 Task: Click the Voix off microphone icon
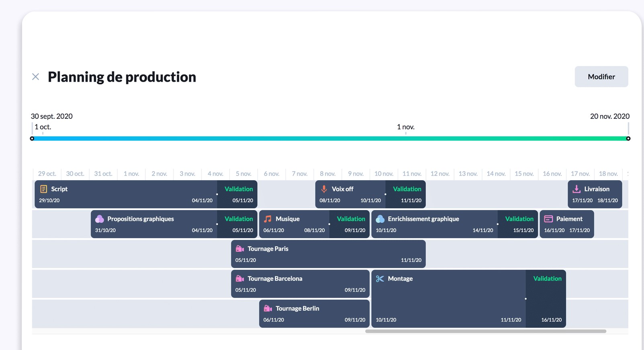point(324,189)
